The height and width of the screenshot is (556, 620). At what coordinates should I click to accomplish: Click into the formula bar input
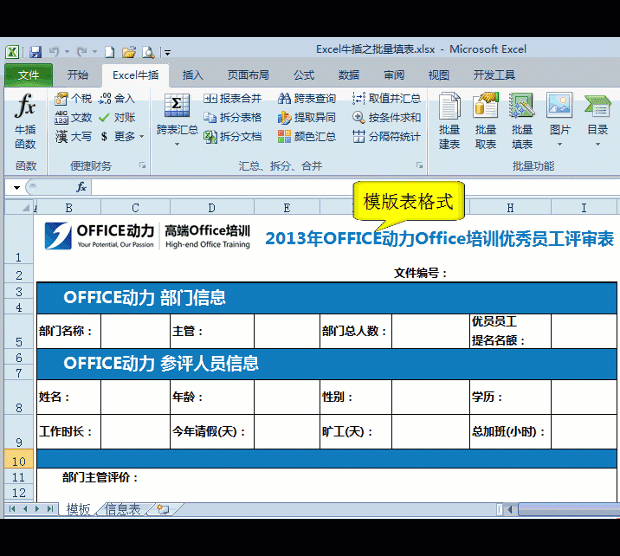tap(355, 187)
